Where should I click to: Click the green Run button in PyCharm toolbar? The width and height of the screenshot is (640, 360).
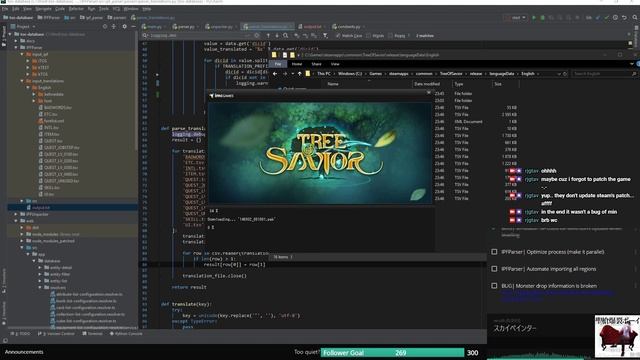(x=533, y=18)
